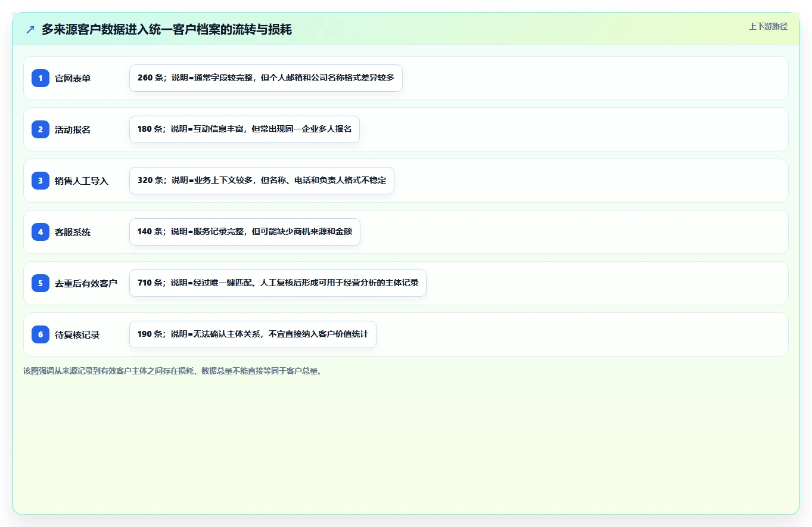Select the 活动报名 label

point(73,129)
